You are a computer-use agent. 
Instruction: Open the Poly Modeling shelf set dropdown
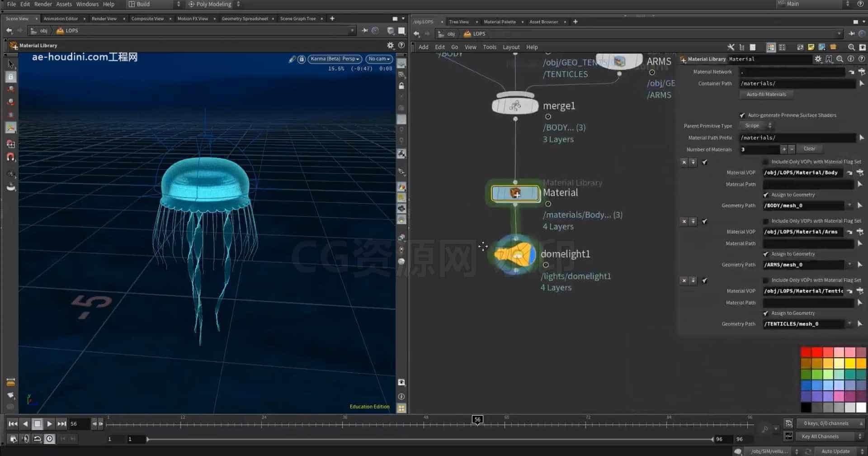pos(213,4)
